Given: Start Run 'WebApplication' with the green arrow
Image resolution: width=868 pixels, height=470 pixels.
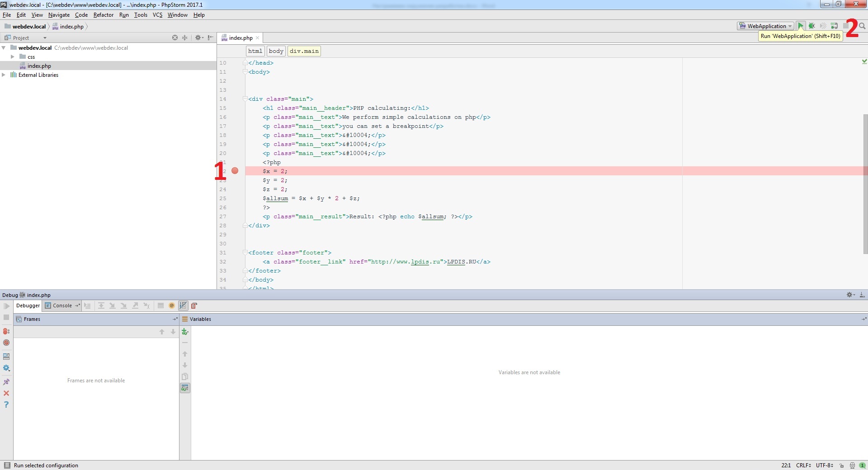Looking at the screenshot, I should (x=800, y=26).
